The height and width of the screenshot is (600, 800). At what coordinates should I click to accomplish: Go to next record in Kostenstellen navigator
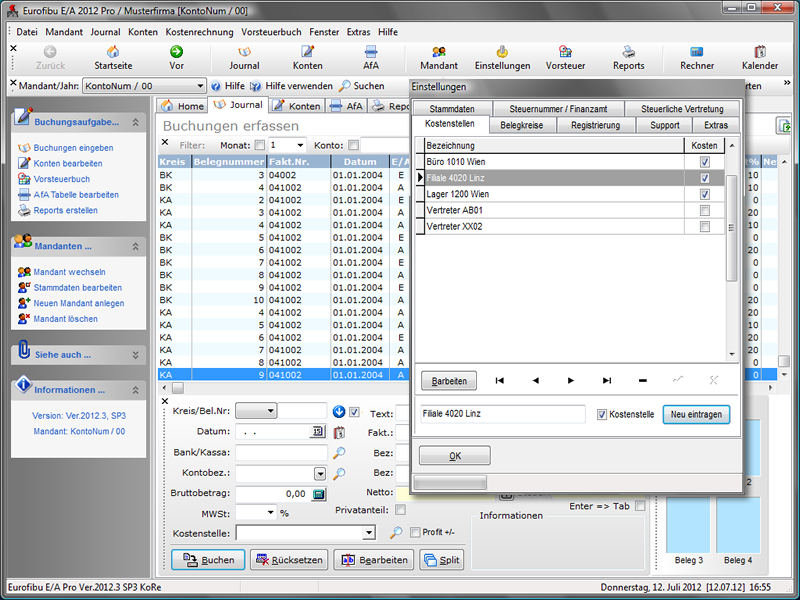tap(571, 381)
